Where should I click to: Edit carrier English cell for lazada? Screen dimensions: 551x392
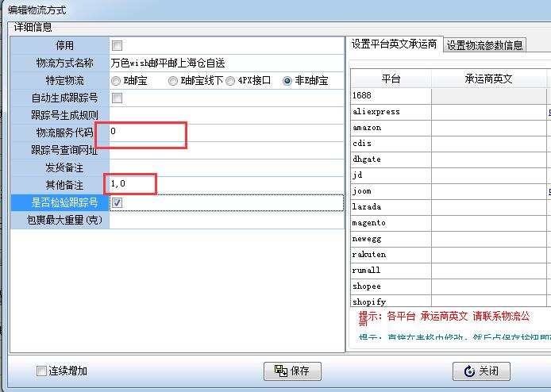coord(489,207)
